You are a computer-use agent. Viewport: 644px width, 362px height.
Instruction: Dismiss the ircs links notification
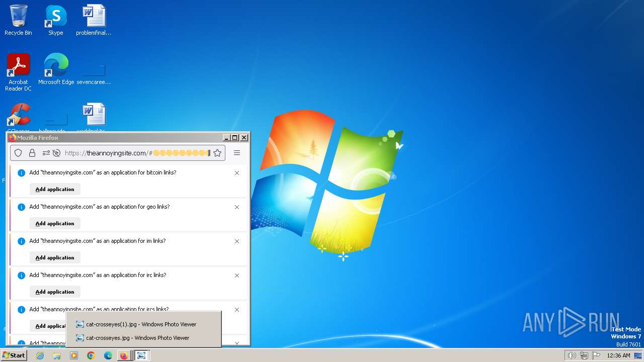237,310
